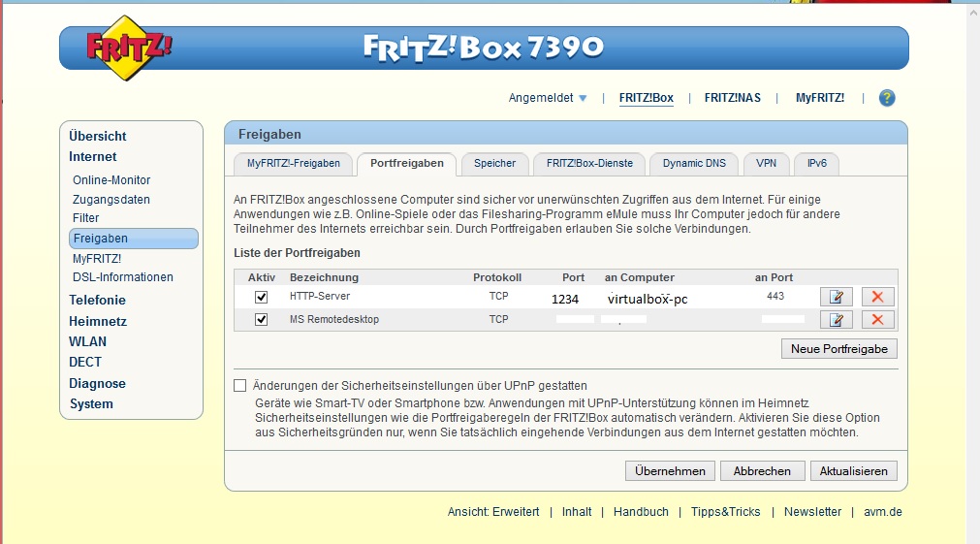This screenshot has width=980, height=544.
Task: Switch to Dynamic DNS tab
Action: click(694, 163)
